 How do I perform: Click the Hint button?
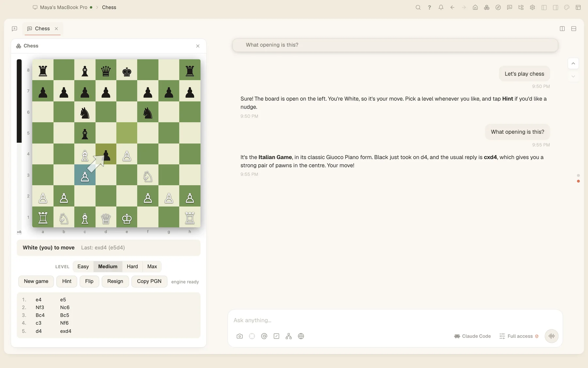tap(67, 281)
